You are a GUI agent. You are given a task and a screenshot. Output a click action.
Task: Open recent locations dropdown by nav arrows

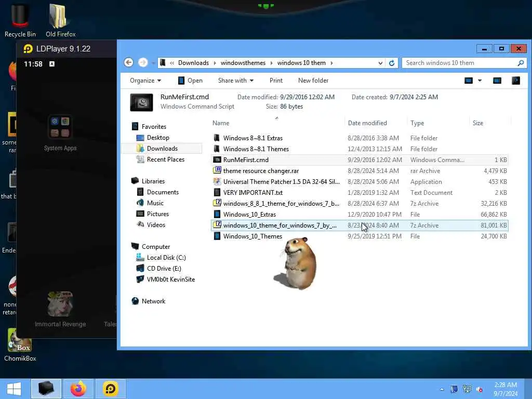pos(153,63)
